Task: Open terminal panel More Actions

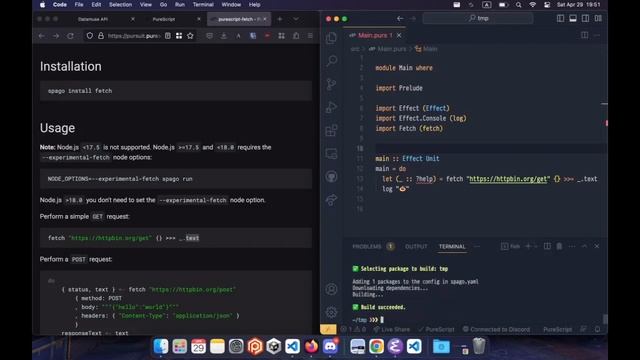Action: point(572,247)
